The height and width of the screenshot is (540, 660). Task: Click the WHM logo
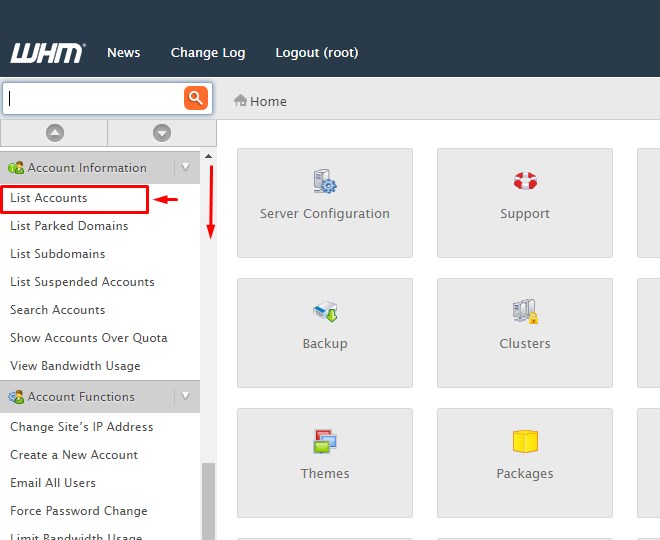47,53
